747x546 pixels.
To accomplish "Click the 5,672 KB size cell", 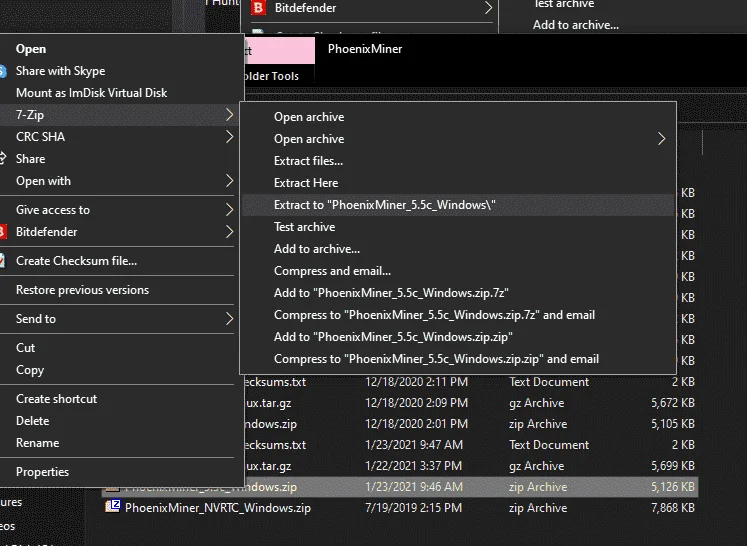I will [673, 403].
